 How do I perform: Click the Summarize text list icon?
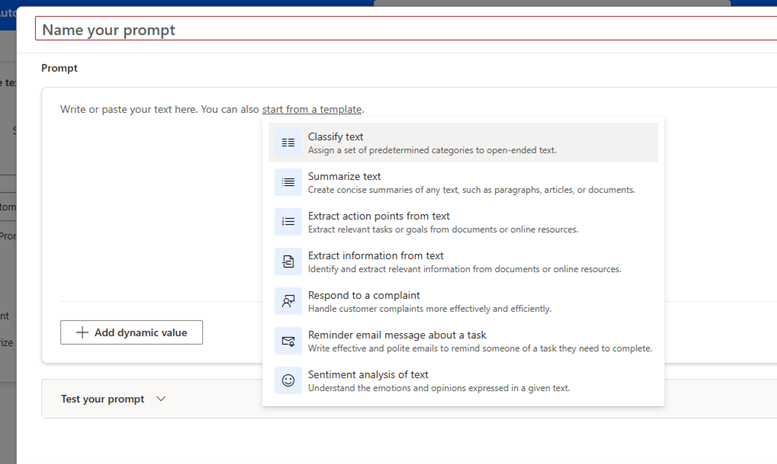(x=288, y=182)
